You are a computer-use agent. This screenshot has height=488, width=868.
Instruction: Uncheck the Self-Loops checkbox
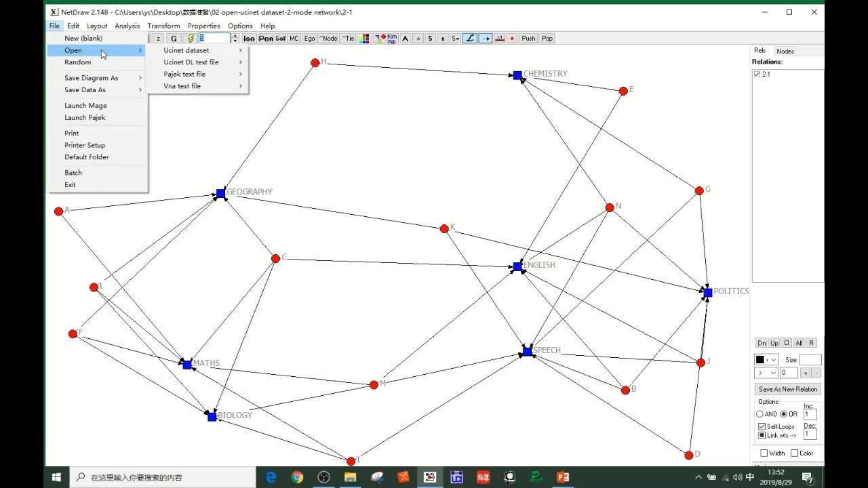pos(761,426)
